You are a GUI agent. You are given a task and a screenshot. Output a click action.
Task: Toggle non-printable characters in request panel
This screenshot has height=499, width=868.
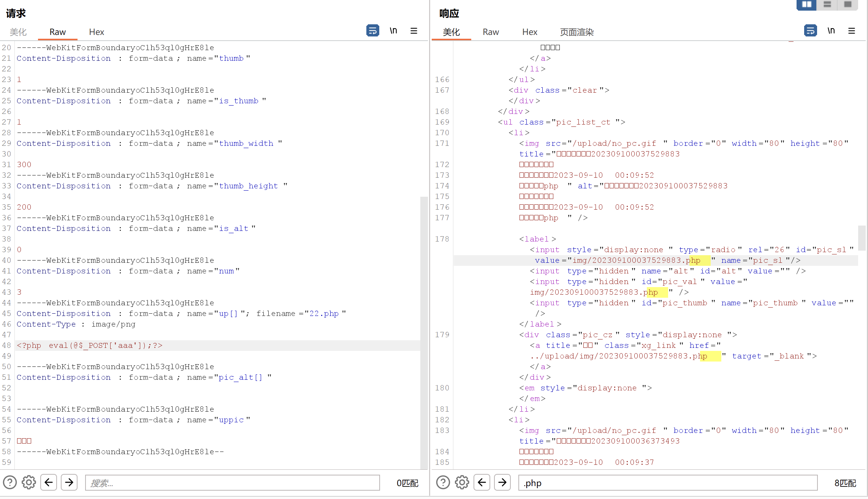(393, 31)
